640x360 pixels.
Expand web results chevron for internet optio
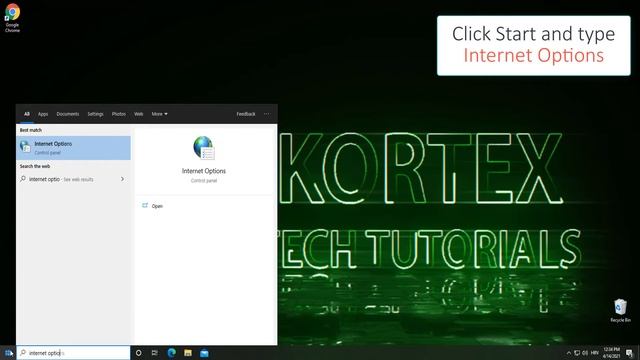(x=122, y=179)
